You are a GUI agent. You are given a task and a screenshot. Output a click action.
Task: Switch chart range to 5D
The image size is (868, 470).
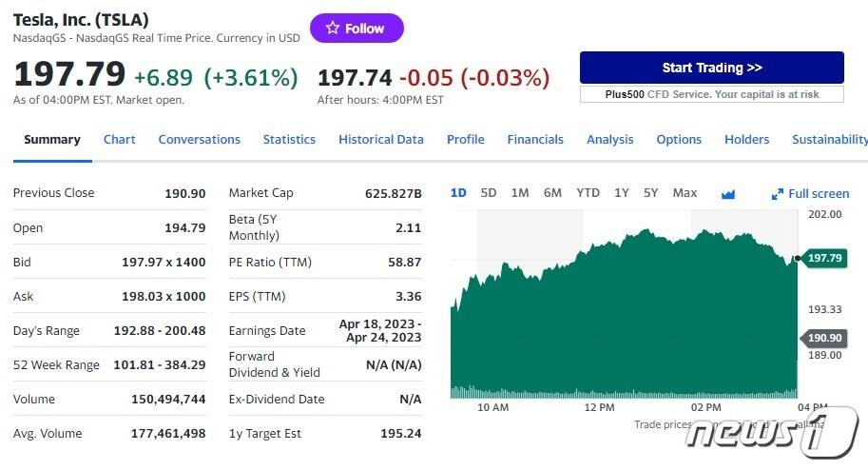489,193
